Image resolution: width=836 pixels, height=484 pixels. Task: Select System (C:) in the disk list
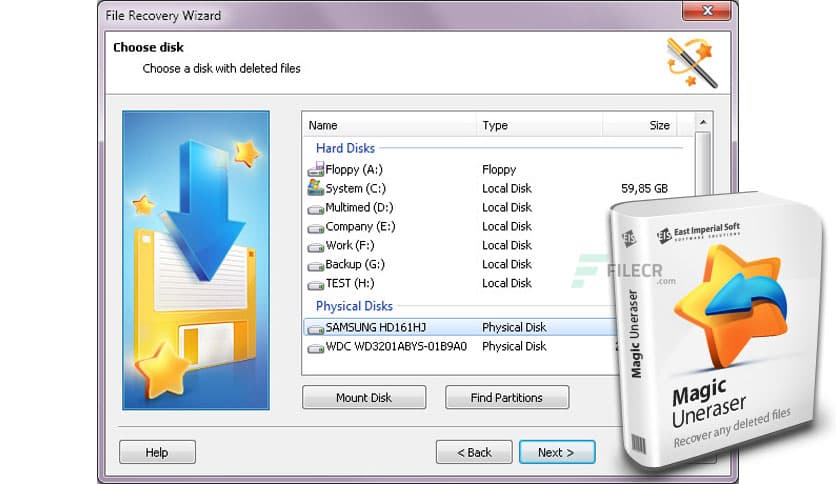click(356, 188)
